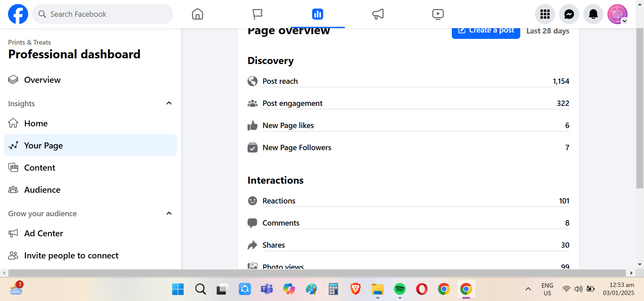Open Opera browser from the taskbar
Image resolution: width=644 pixels, height=301 pixels.
(x=422, y=289)
